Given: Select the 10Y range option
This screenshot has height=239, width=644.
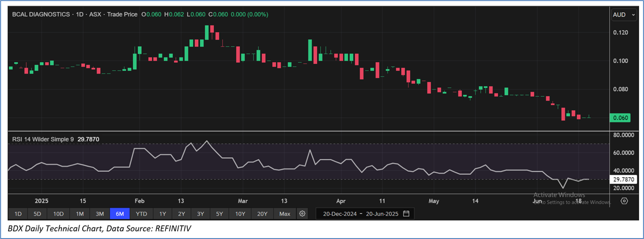Looking at the screenshot, I should point(240,214).
